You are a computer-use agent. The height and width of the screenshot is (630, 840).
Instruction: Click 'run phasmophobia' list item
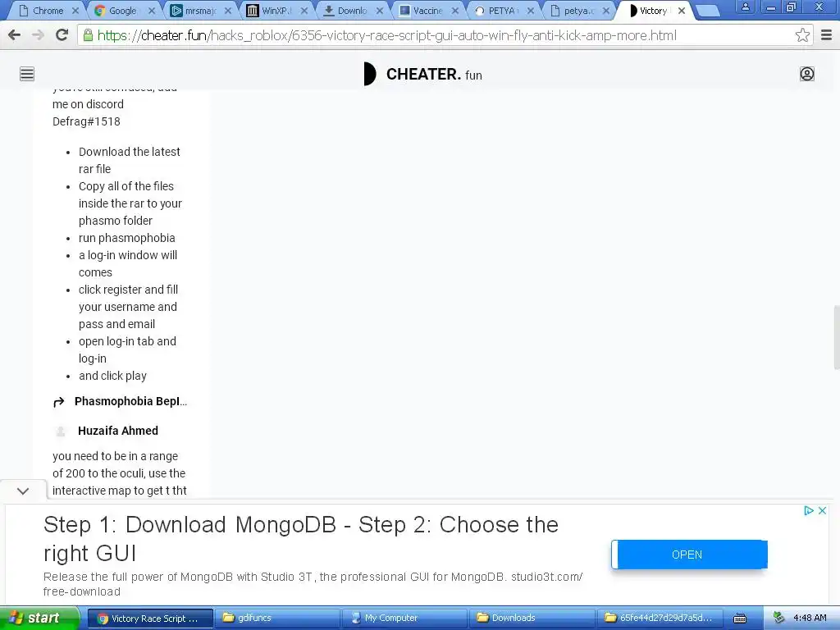click(x=127, y=238)
